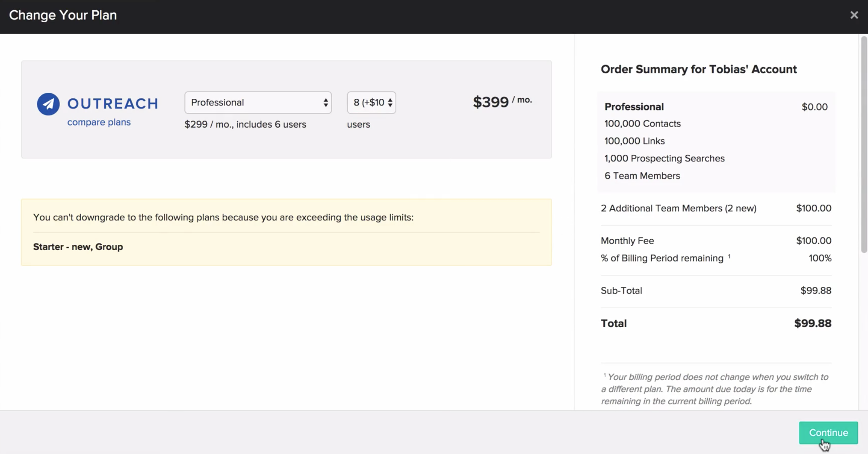The width and height of the screenshot is (868, 454).
Task: Click the 'Monthly Fee' label
Action: coord(627,241)
